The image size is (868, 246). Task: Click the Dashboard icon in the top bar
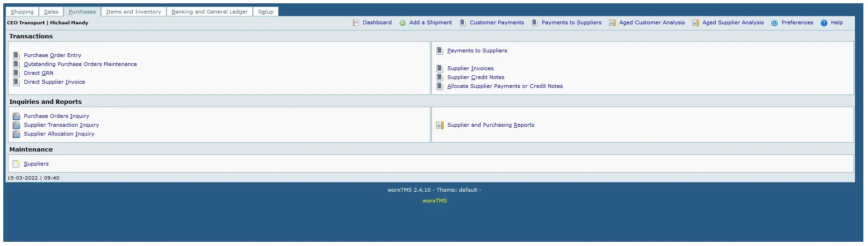click(356, 22)
